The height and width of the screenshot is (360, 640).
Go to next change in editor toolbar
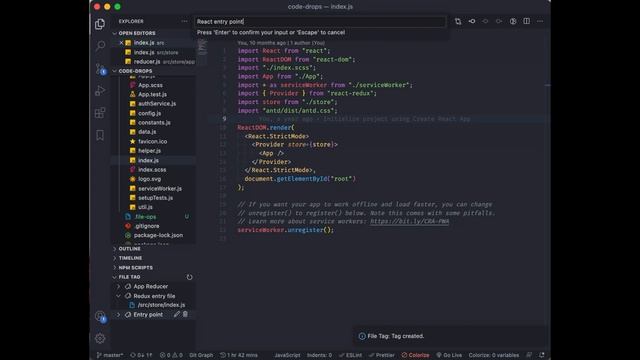(x=499, y=21)
